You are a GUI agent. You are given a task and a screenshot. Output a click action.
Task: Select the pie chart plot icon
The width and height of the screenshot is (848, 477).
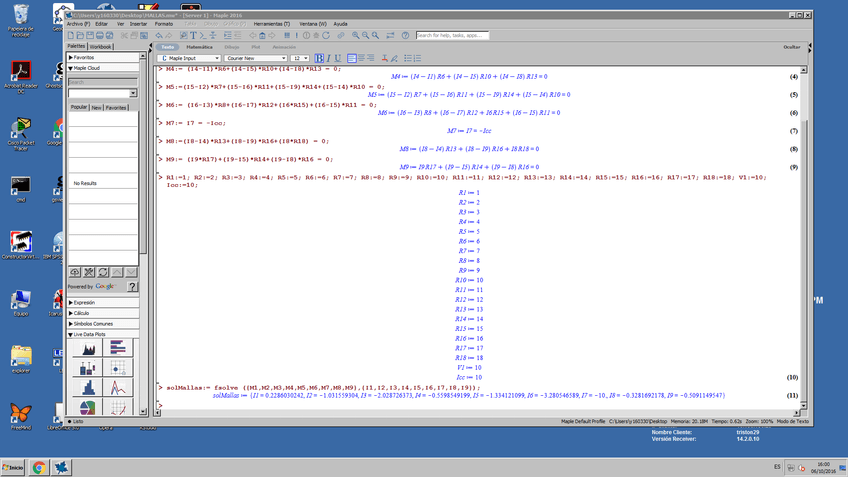tap(89, 408)
